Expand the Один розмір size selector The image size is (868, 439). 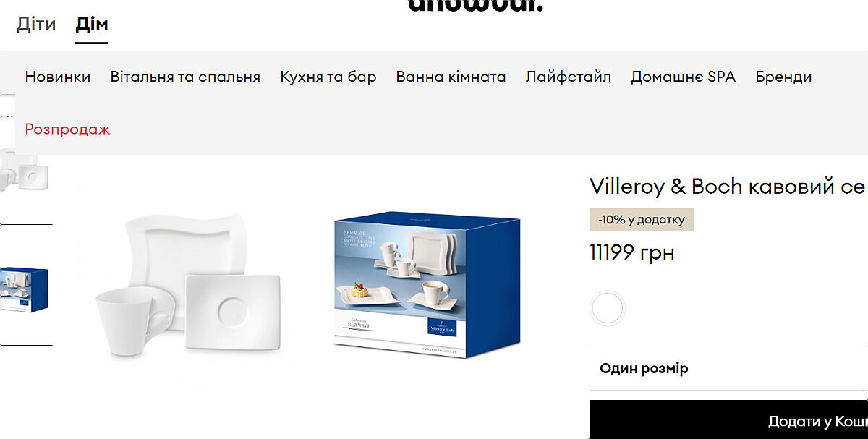click(x=728, y=369)
